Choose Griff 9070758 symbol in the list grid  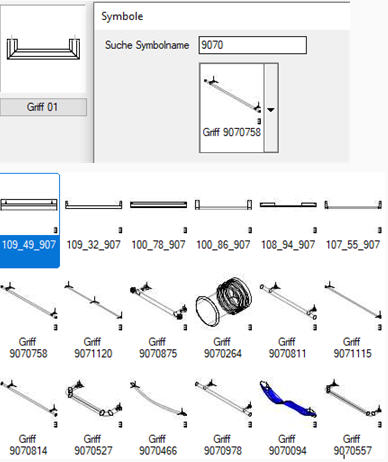(x=29, y=319)
